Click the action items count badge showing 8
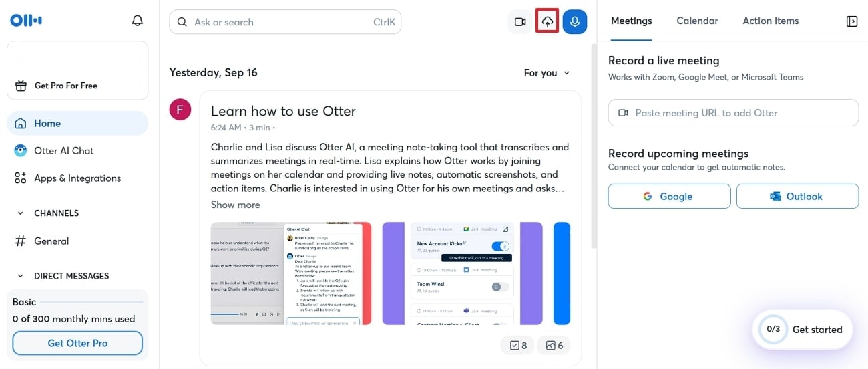This screenshot has height=369, width=868. pos(517,346)
